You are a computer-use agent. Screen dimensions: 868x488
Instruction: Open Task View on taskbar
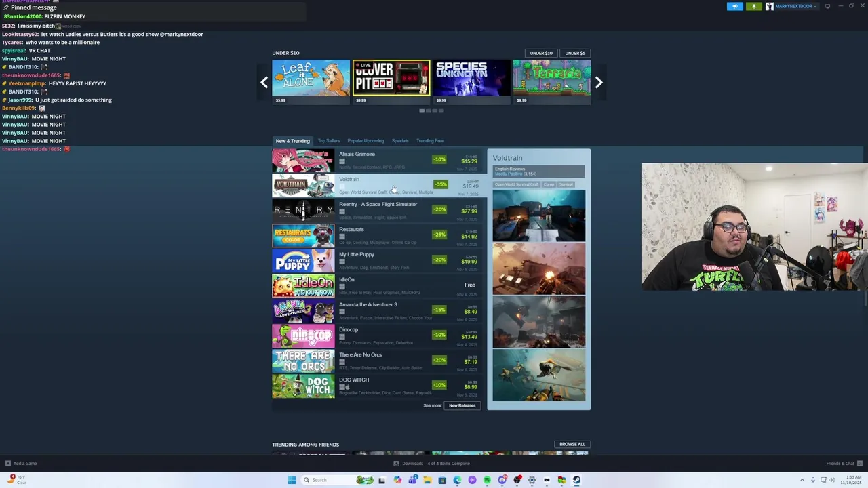click(x=382, y=480)
